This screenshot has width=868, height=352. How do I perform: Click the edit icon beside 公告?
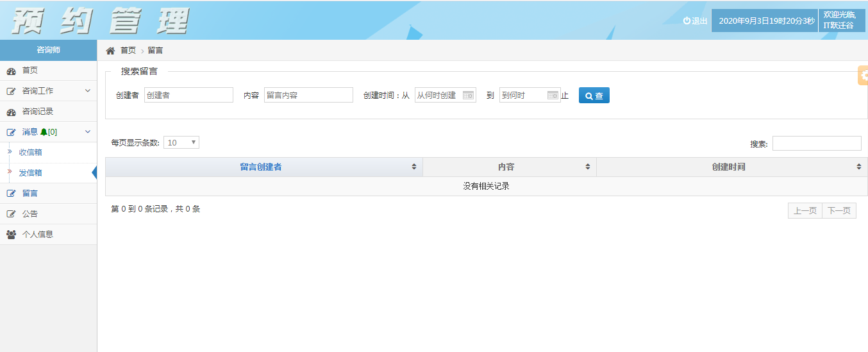(11, 214)
